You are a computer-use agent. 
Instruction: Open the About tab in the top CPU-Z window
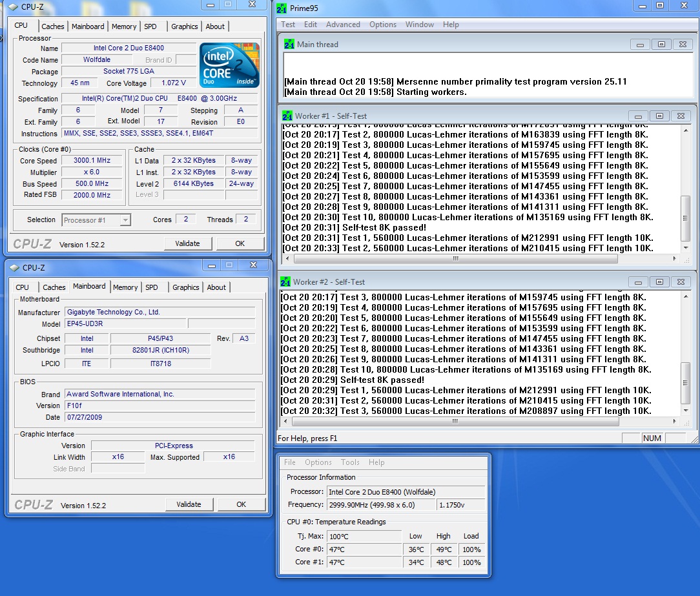(x=215, y=26)
